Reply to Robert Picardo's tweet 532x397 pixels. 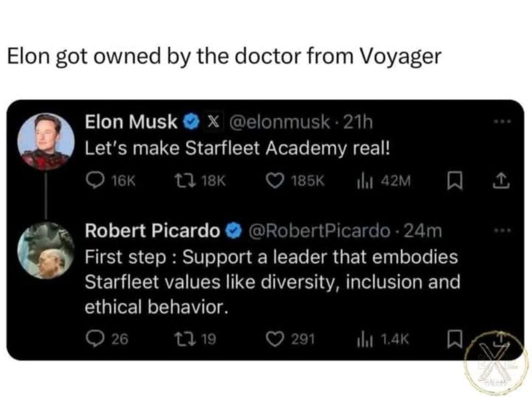pyautogui.click(x=95, y=338)
